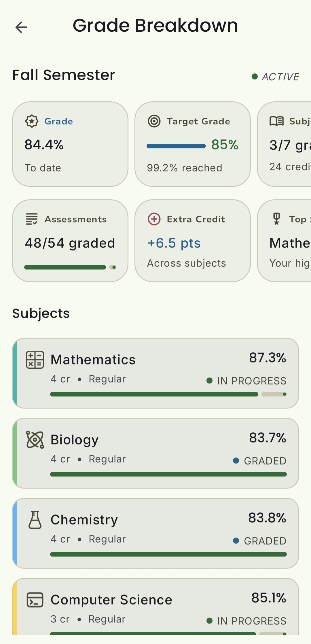The width and height of the screenshot is (311, 644).
Task: Open the Chemistry subject name
Action: tap(84, 520)
